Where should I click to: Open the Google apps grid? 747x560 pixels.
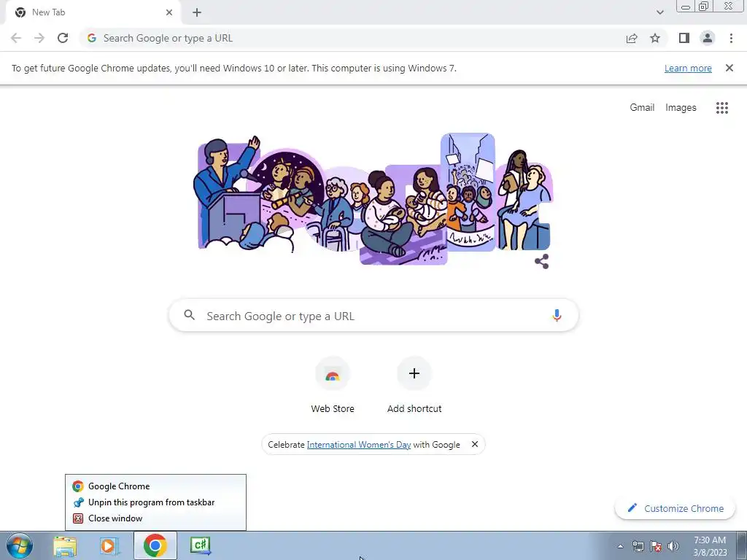[721, 108]
